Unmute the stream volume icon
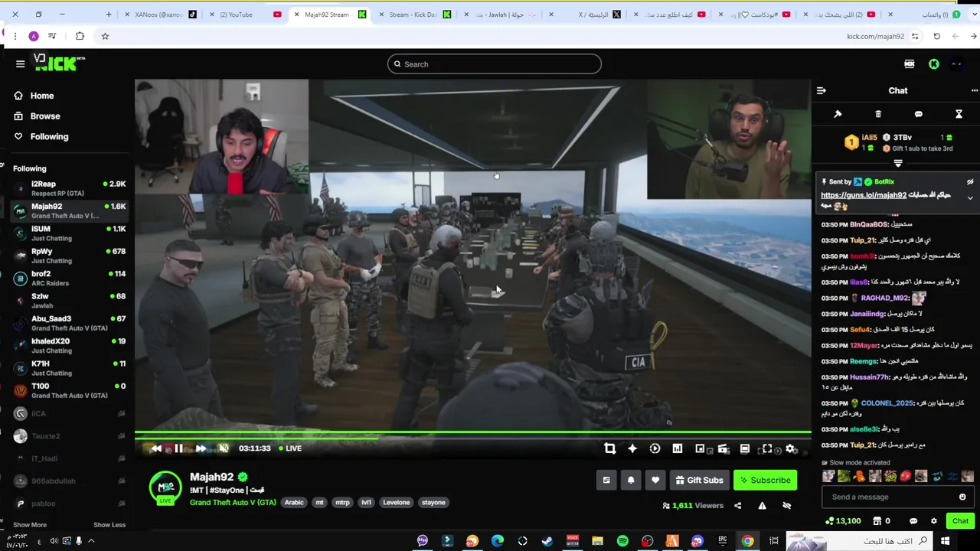 tap(224, 448)
